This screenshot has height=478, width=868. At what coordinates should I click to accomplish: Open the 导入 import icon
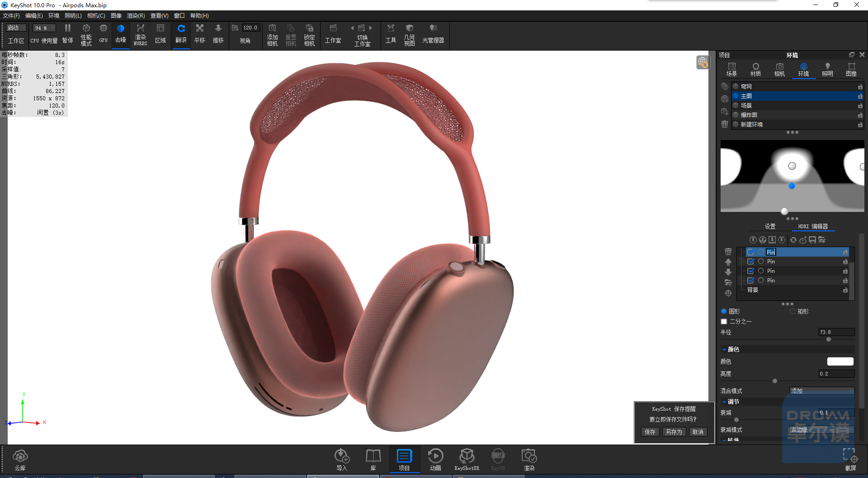[x=342, y=459]
